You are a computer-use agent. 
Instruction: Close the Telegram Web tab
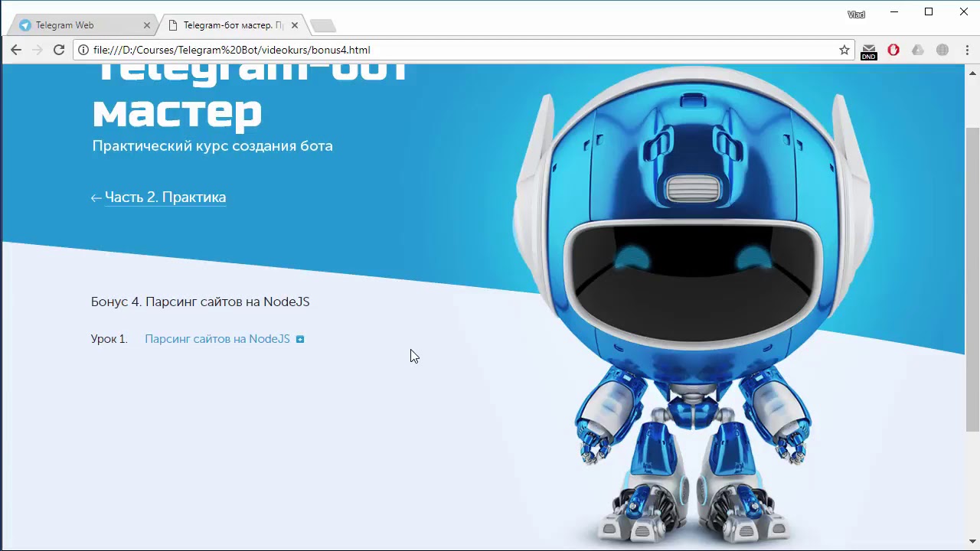click(147, 25)
